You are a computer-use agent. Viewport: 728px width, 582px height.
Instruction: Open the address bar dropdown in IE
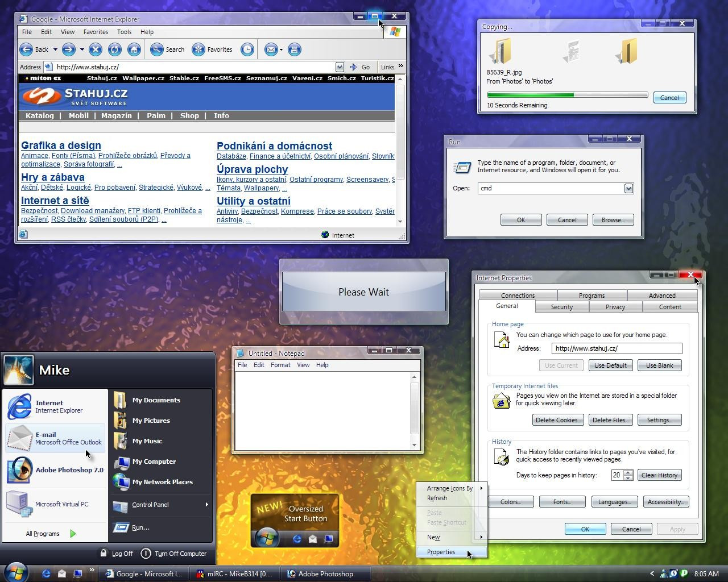340,66
